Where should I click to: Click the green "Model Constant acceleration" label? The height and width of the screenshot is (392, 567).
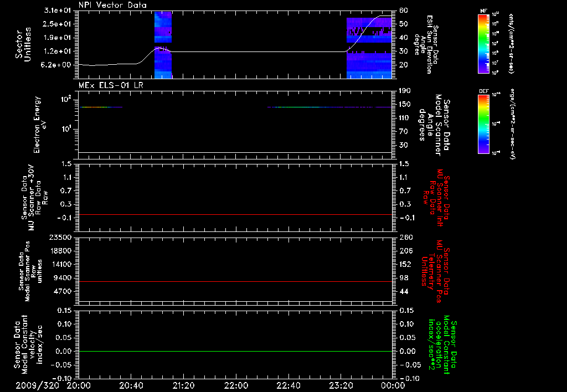[x=442, y=344]
